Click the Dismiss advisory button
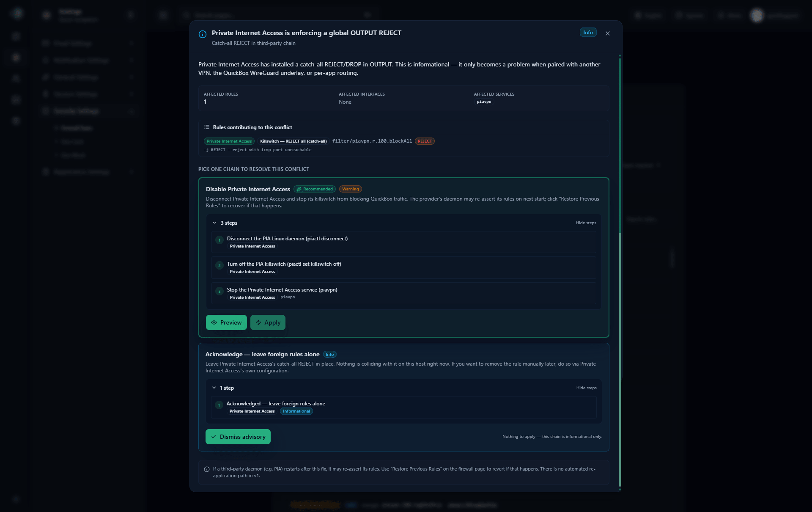 pyautogui.click(x=238, y=437)
